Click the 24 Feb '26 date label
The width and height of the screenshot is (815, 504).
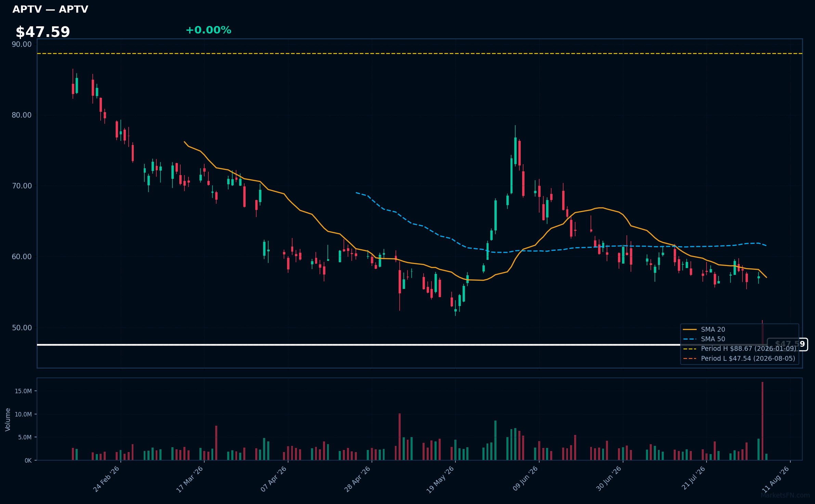tap(106, 479)
